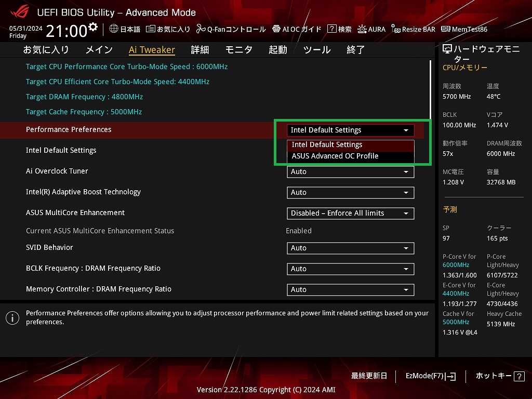
Task: Click the 48°C temperature value
Action: pos(494,97)
